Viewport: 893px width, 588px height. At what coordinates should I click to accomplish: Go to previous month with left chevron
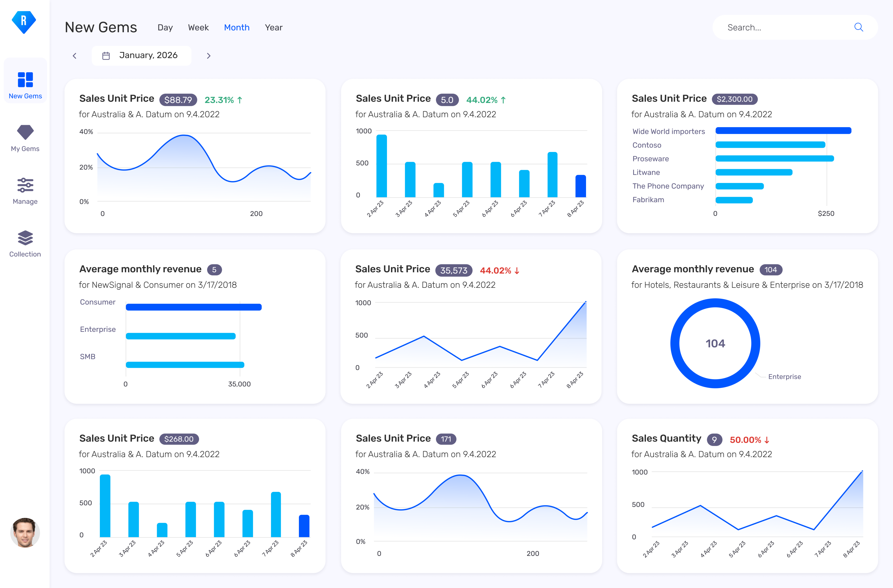point(74,56)
